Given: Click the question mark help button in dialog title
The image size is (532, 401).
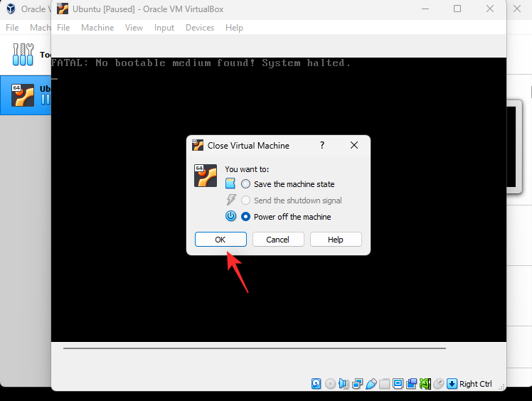Looking at the screenshot, I should [322, 145].
